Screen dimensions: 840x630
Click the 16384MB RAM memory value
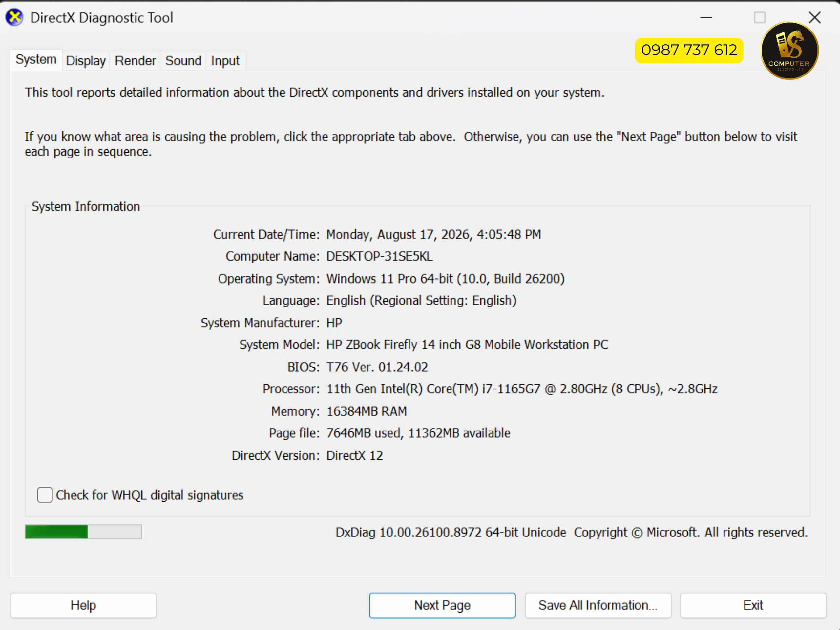[x=367, y=411]
